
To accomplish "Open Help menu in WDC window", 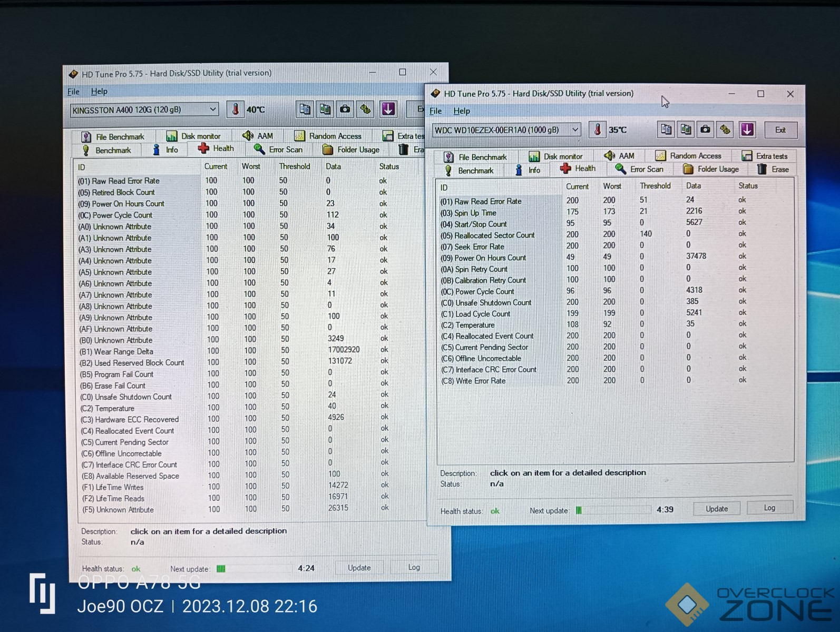I will 462,111.
